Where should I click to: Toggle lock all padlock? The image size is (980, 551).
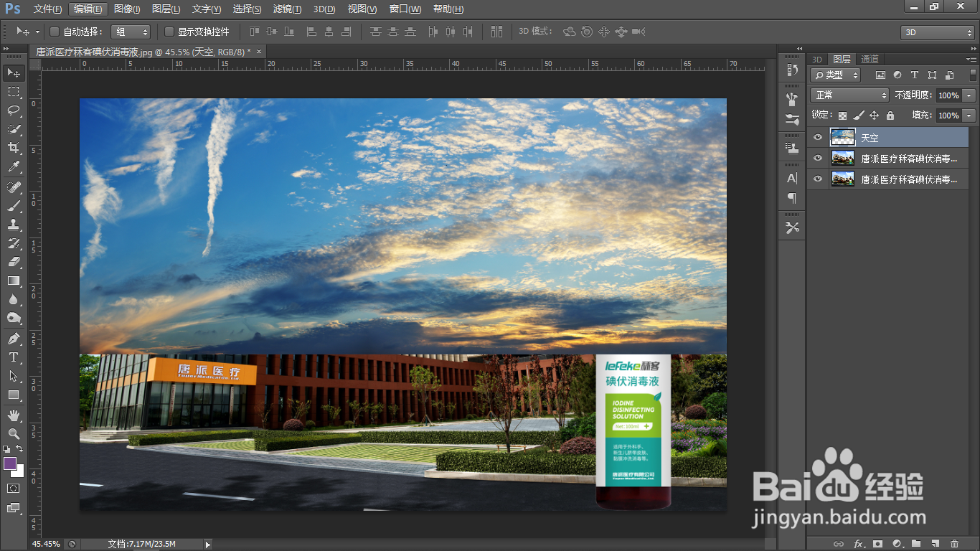pyautogui.click(x=890, y=115)
